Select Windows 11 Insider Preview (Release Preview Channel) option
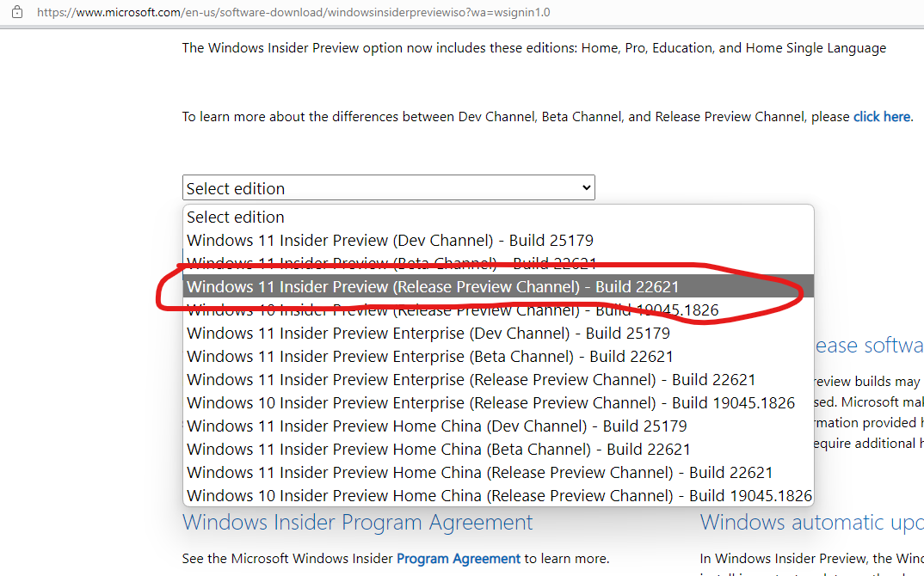The image size is (924, 576). (x=498, y=287)
